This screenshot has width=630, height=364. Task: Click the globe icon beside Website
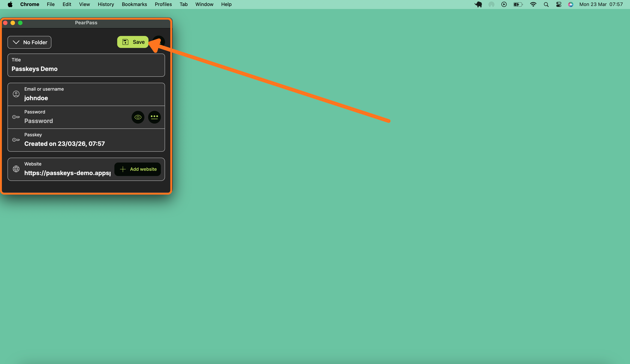tap(16, 169)
